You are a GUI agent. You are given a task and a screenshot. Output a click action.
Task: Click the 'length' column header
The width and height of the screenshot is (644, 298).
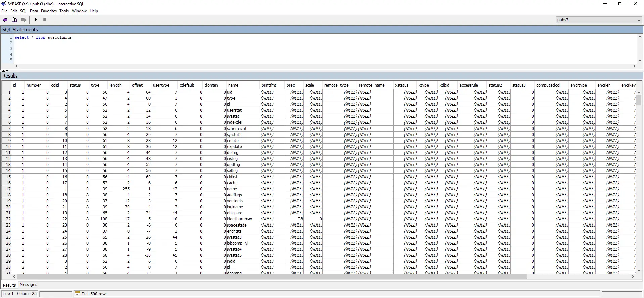coord(119,85)
